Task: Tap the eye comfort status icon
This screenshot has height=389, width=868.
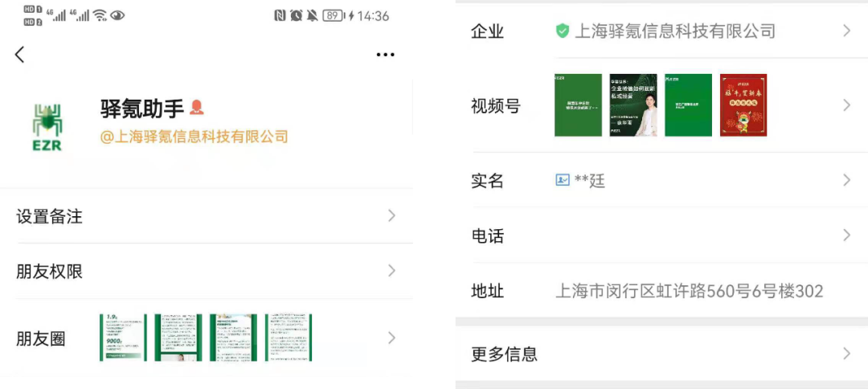Action: (x=117, y=15)
